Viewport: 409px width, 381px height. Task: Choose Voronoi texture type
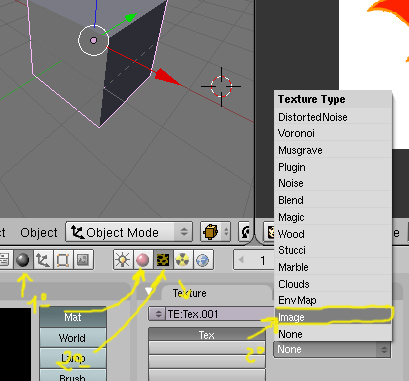click(x=333, y=133)
